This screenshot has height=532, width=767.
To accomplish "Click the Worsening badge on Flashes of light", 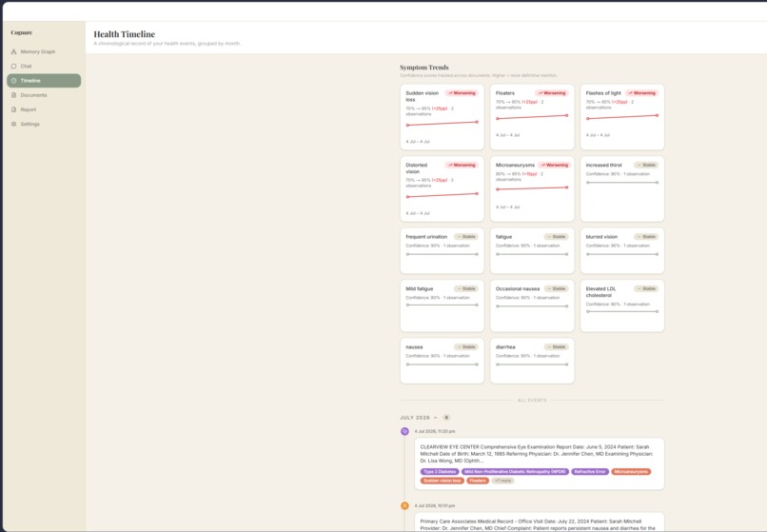I will tap(641, 93).
